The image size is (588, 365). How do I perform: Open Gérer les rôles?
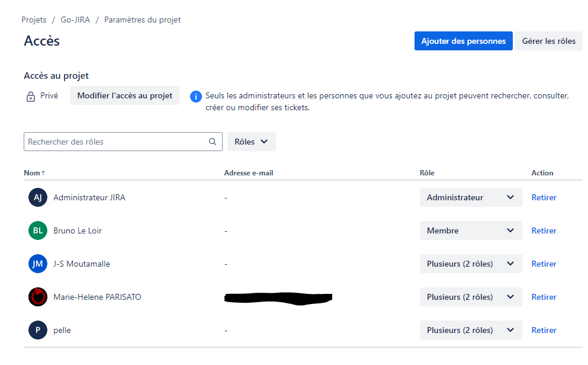[549, 41]
